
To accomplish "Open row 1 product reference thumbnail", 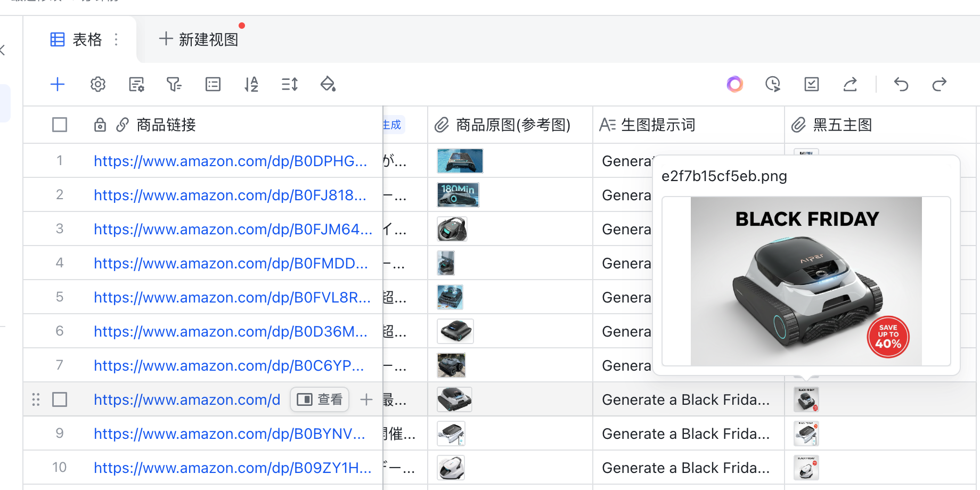I will (460, 161).
